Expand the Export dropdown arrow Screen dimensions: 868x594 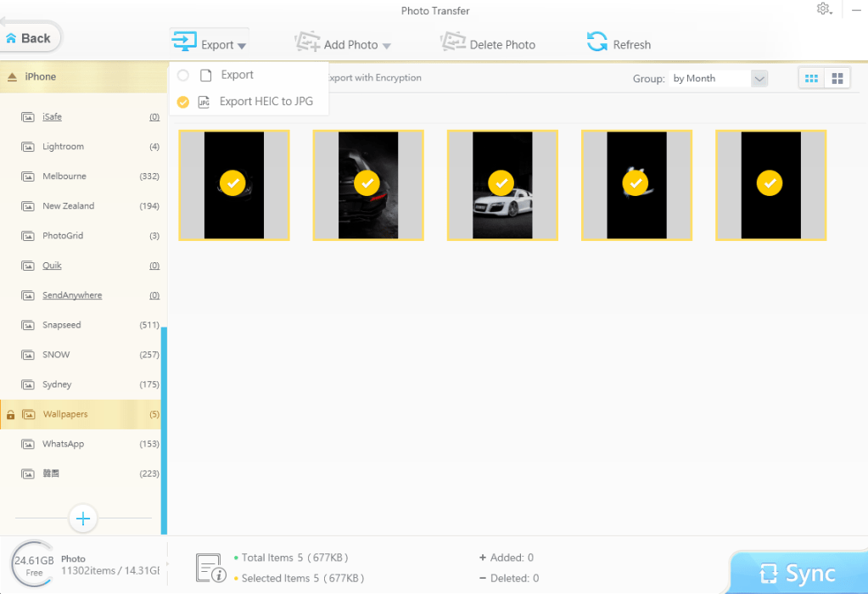242,46
